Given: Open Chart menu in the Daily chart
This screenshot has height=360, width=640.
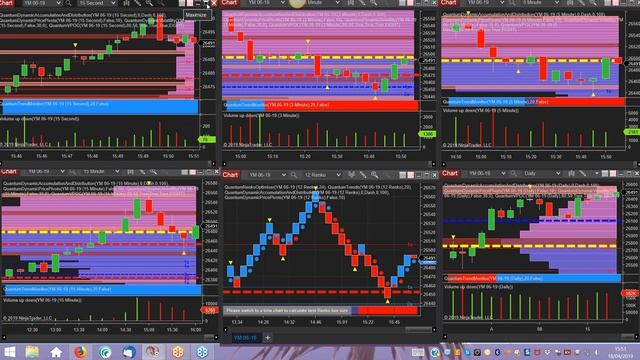Looking at the screenshot, I should click(x=450, y=173).
